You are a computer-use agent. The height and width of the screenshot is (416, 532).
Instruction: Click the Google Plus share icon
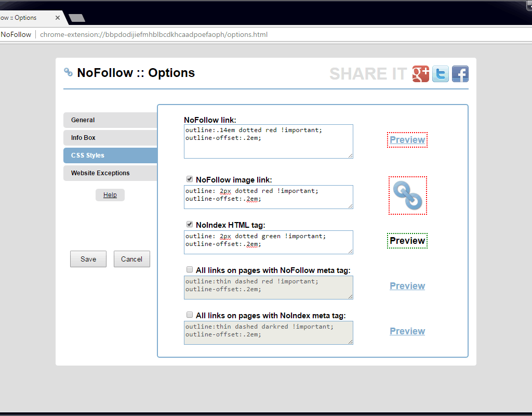point(421,74)
